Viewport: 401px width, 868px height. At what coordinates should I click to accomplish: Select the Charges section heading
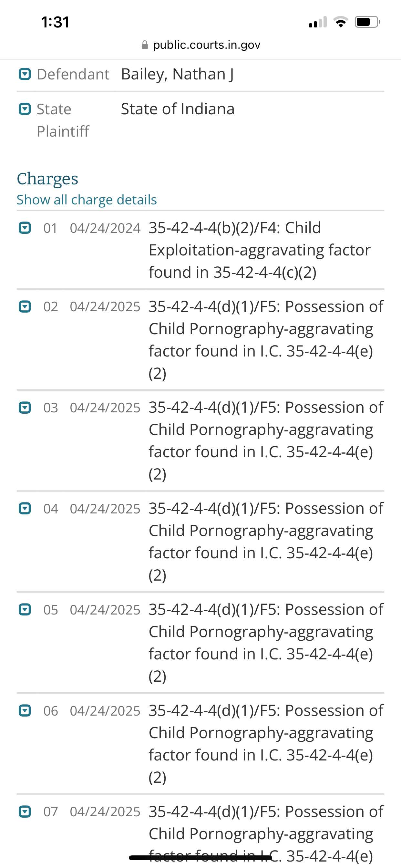(x=47, y=179)
